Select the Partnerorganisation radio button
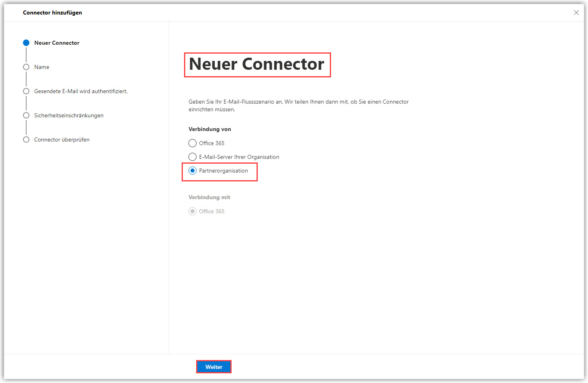 tap(193, 171)
